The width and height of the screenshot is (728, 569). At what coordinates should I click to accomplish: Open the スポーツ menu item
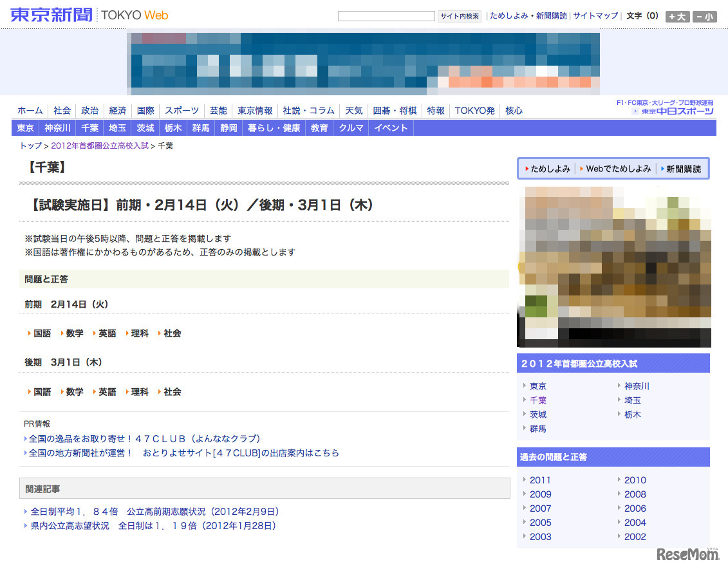[182, 111]
